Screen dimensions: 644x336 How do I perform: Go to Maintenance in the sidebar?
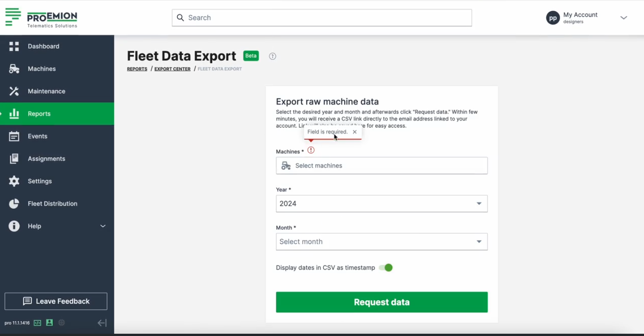point(46,91)
